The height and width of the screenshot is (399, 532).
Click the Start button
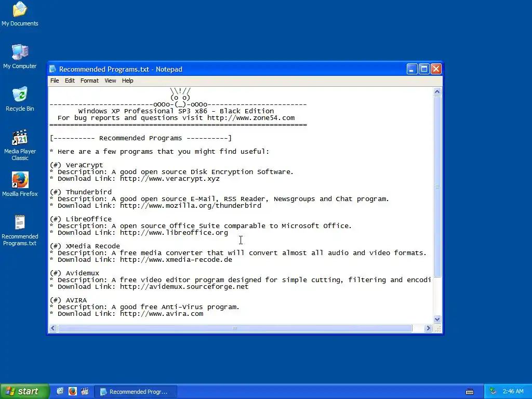[24, 391]
